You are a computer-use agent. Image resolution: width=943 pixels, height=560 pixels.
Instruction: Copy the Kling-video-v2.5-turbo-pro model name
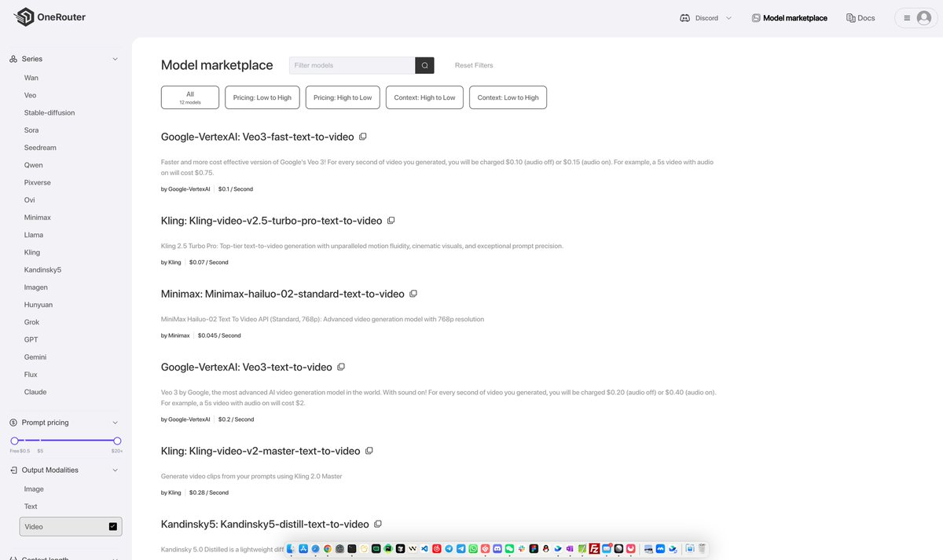click(x=391, y=221)
